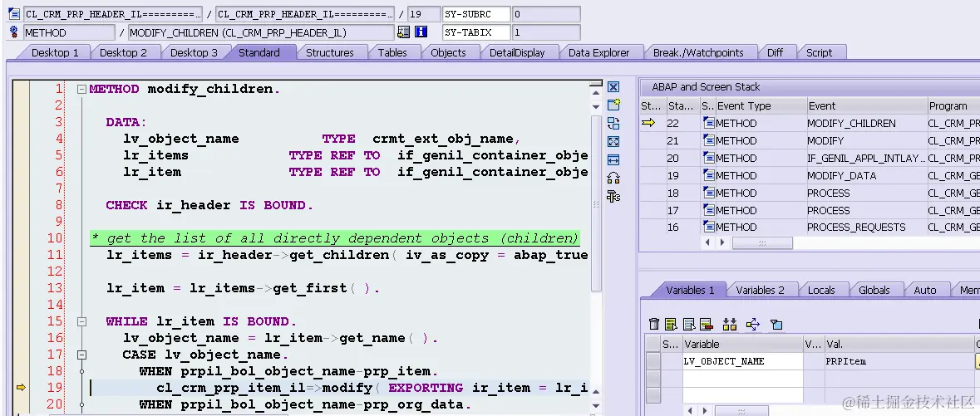Collapse the WHILE block at line 15
The height and width of the screenshot is (416, 980).
click(x=81, y=321)
